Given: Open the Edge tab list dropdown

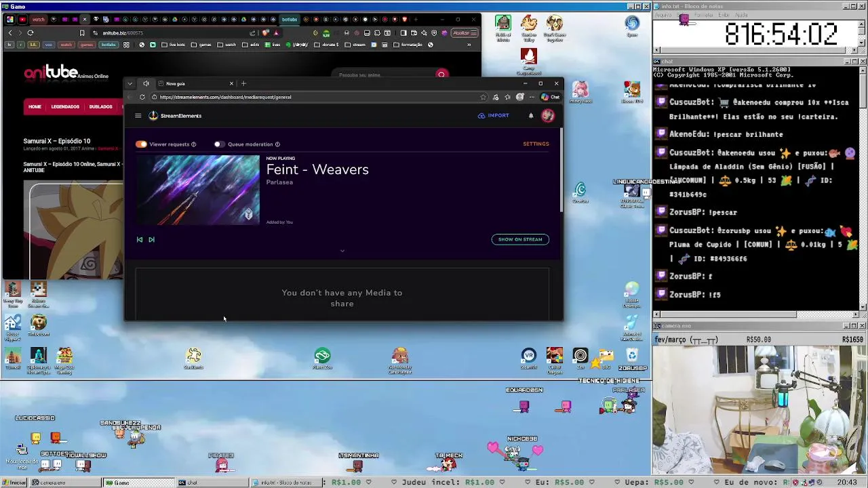Looking at the screenshot, I should [x=130, y=83].
